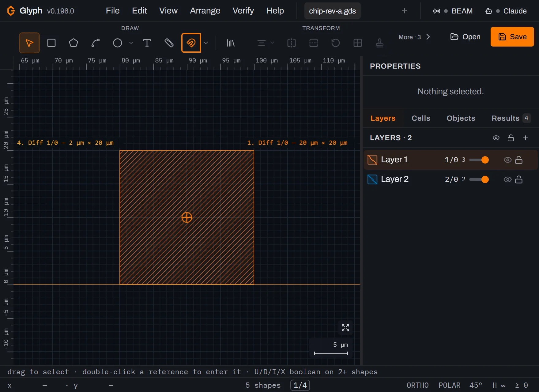Lock Layer 1
The height and width of the screenshot is (392, 539).
519,160
